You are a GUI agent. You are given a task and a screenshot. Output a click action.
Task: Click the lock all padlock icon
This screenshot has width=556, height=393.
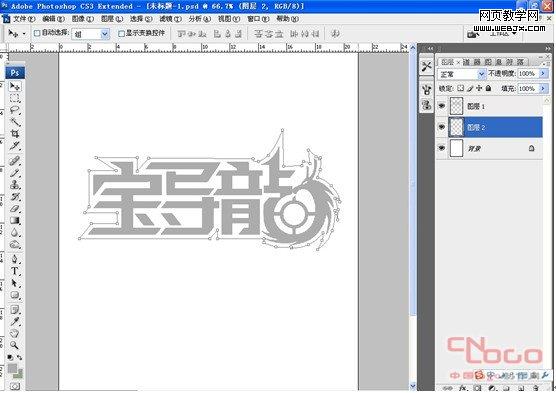(488, 88)
